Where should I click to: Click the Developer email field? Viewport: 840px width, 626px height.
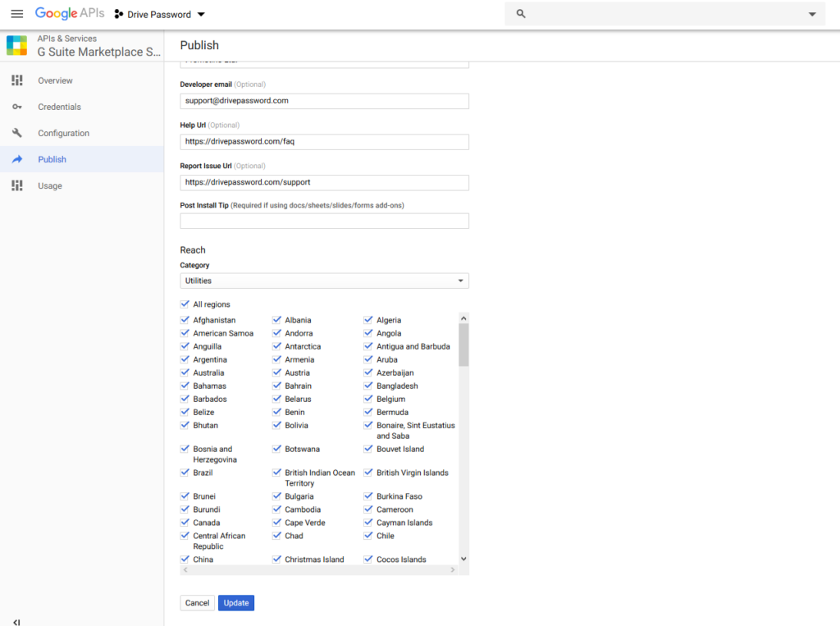(x=324, y=101)
